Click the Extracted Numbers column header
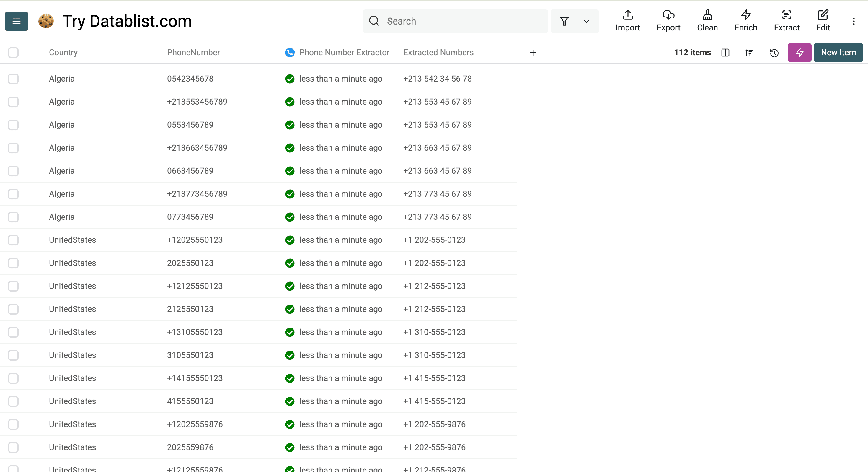The width and height of the screenshot is (868, 472). pyautogui.click(x=438, y=52)
